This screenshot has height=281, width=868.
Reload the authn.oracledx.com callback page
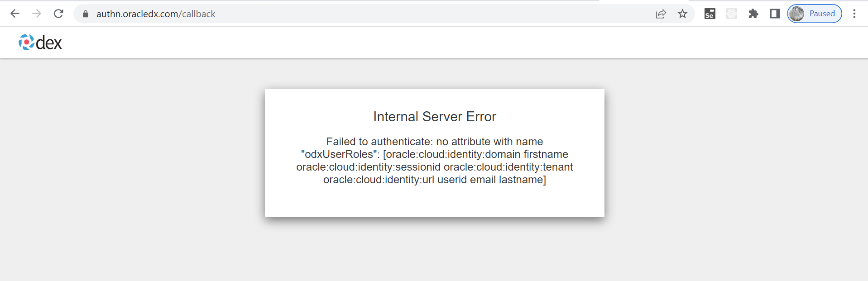point(58,14)
